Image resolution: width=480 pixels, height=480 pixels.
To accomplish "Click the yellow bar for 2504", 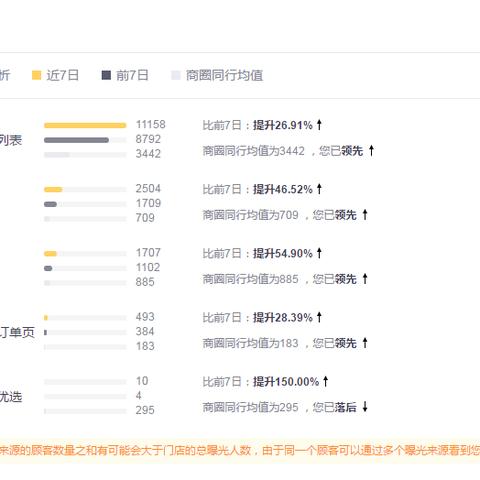I will 53,190.
